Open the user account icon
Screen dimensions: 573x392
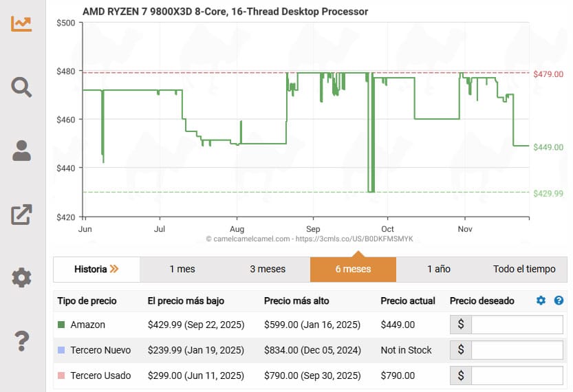pos(21,151)
